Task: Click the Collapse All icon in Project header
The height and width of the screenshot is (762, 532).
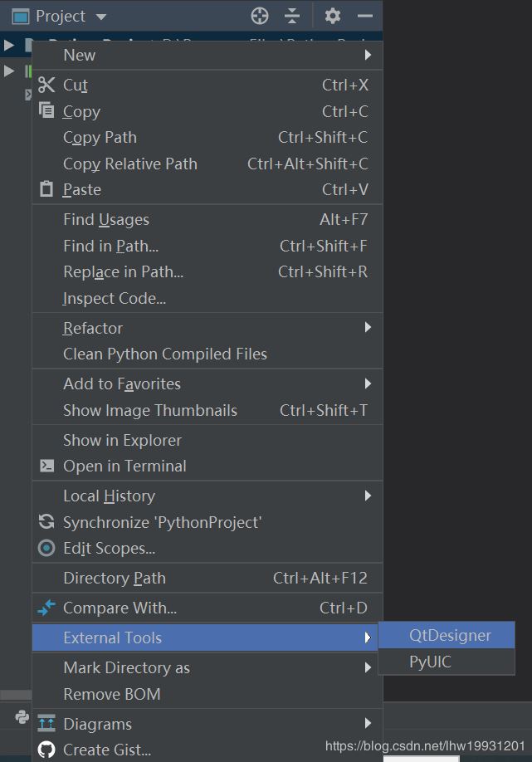Action: pos(292,16)
